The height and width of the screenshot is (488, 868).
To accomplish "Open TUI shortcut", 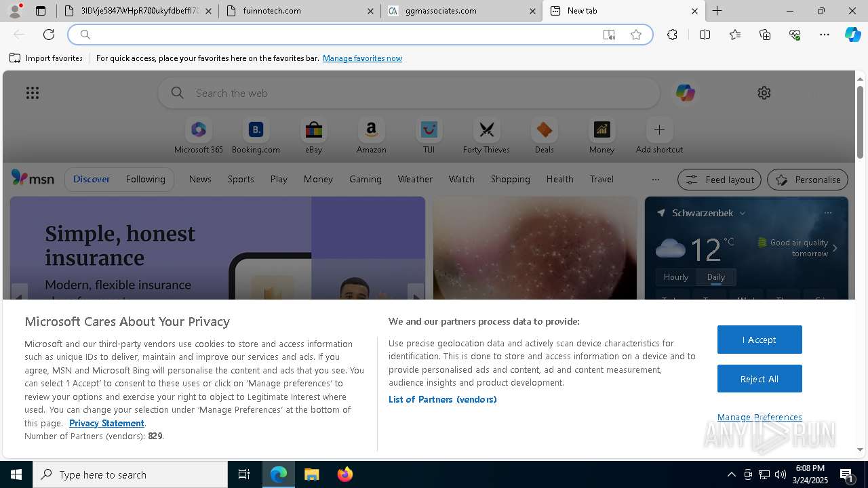I will point(429,136).
